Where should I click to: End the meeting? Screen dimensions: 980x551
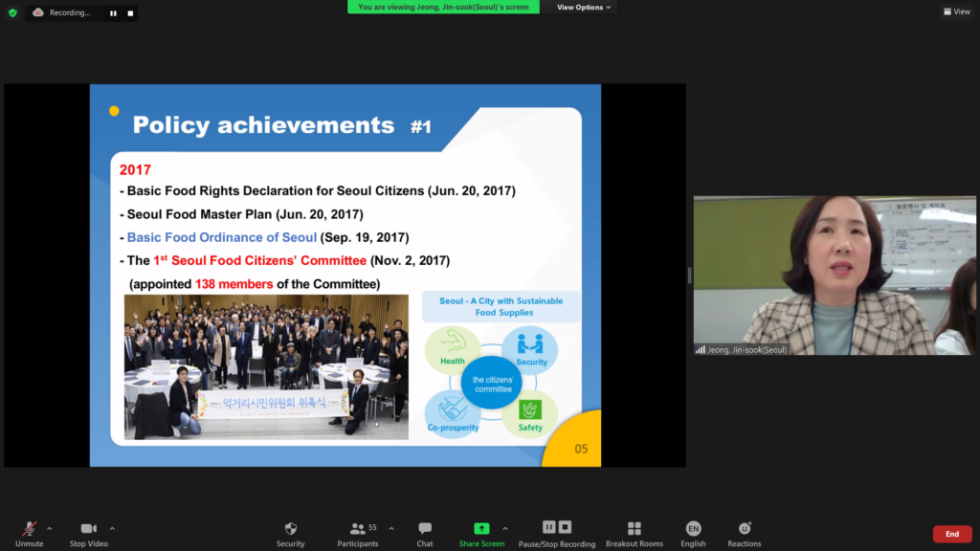coord(951,534)
